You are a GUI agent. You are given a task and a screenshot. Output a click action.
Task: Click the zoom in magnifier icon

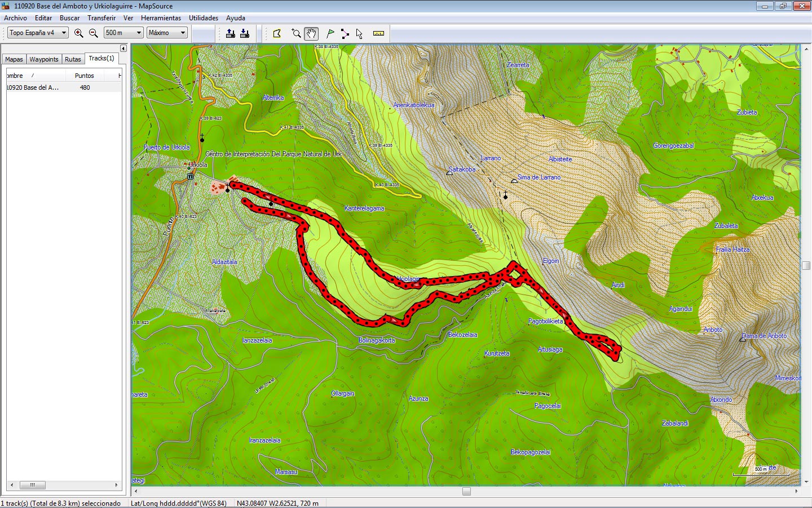pos(79,33)
